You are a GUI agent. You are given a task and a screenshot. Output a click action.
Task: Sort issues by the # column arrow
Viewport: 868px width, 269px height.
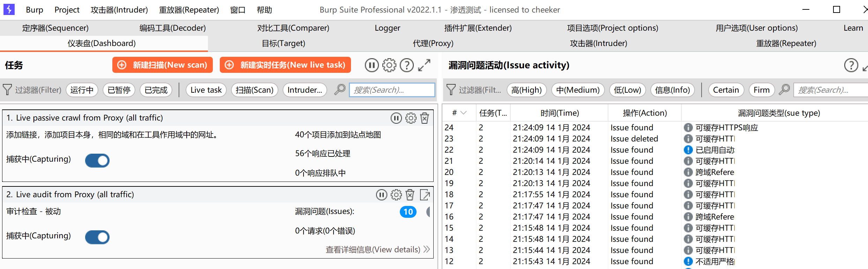tap(463, 113)
